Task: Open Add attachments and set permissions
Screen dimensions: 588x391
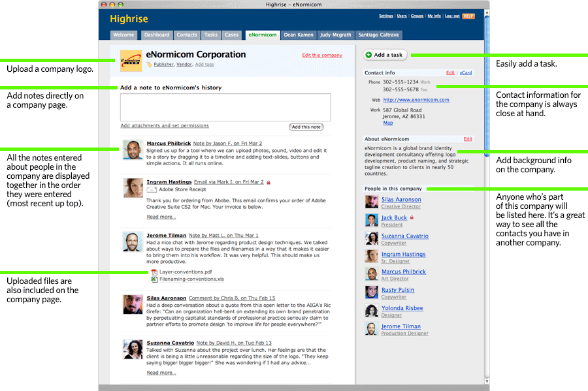Action: click(165, 126)
